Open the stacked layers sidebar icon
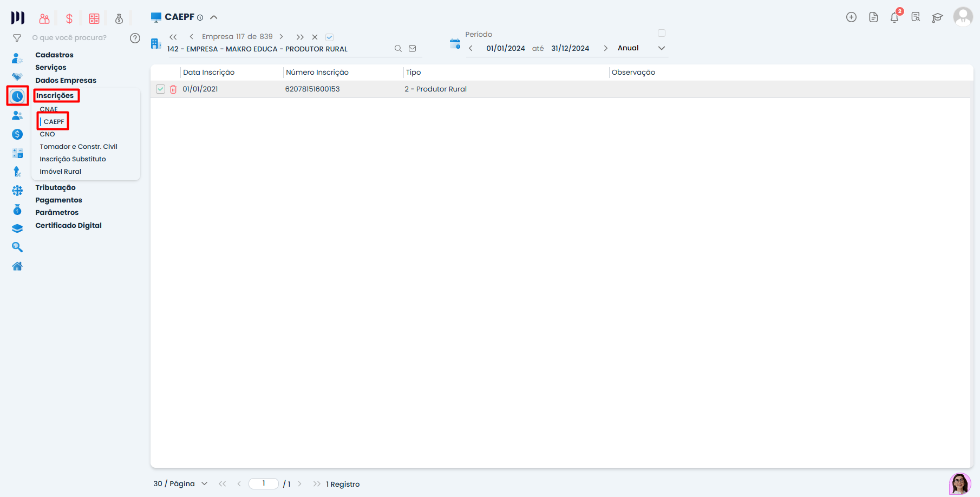This screenshot has height=497, width=980. 17,228
